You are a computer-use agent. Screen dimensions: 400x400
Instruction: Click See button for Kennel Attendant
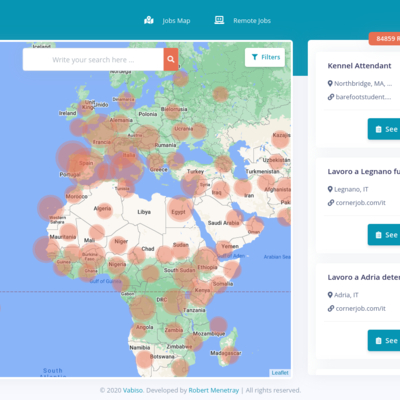click(x=384, y=129)
